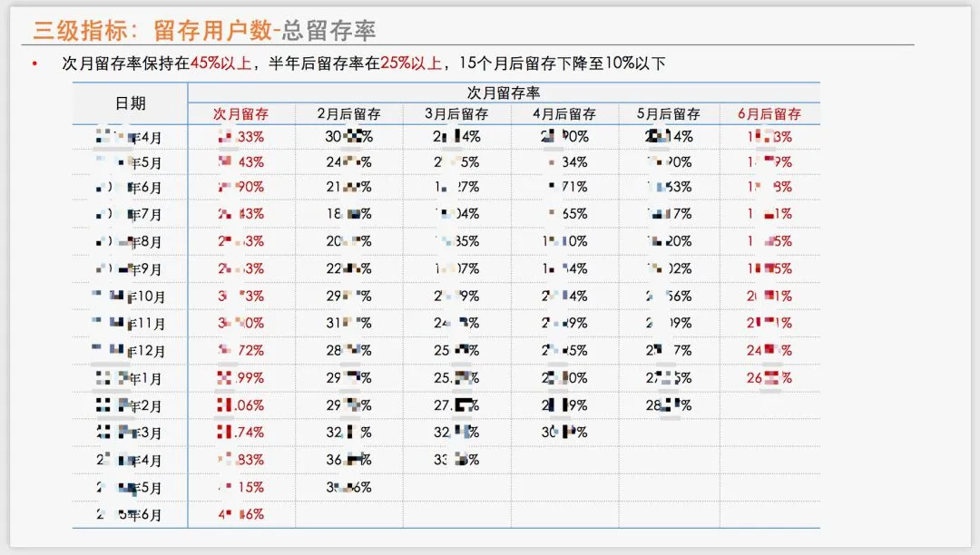Screen dimensions: 980x555
Task: Click the 5月后留存 column header
Action: click(x=669, y=114)
